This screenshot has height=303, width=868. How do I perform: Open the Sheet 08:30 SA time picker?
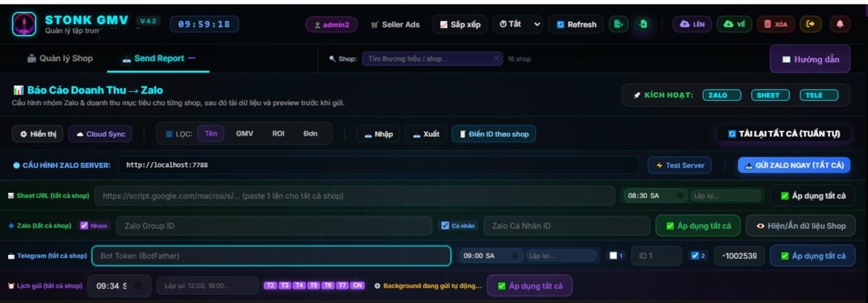point(656,196)
